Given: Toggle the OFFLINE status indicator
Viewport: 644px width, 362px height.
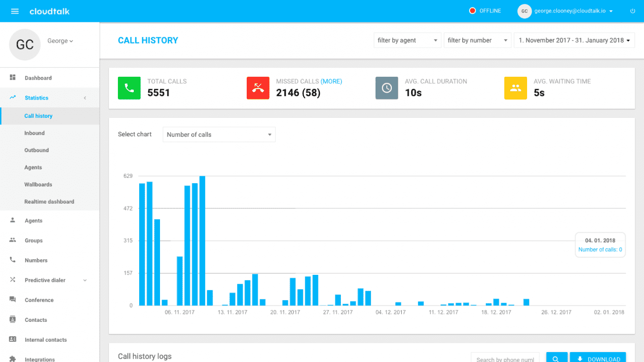Looking at the screenshot, I should click(485, 11).
